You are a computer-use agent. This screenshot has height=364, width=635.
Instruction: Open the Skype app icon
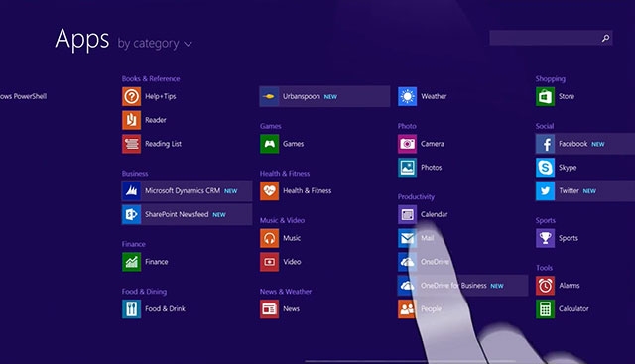(x=545, y=168)
